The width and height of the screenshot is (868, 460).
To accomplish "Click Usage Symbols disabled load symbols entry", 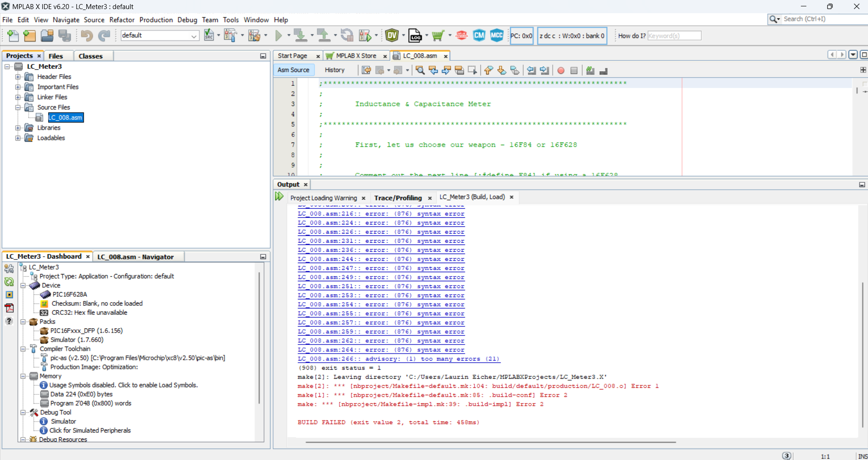I will pyautogui.click(x=123, y=385).
